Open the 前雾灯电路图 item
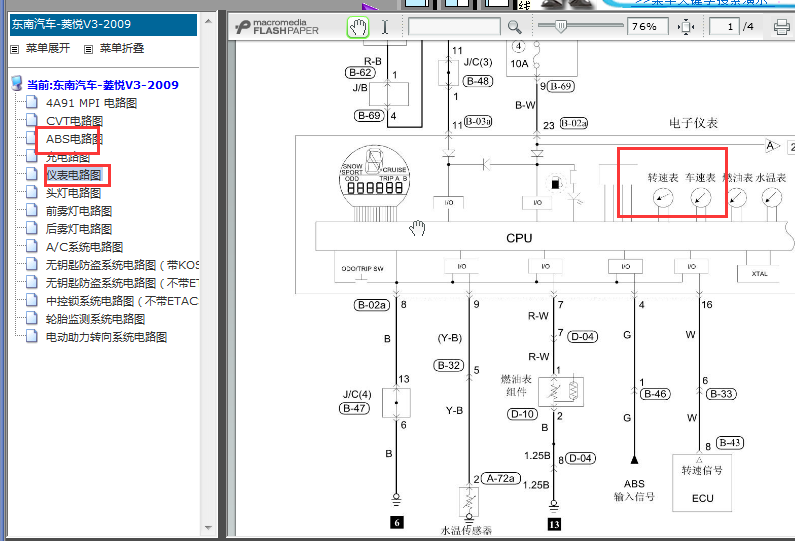The height and width of the screenshot is (541, 795). (79, 211)
